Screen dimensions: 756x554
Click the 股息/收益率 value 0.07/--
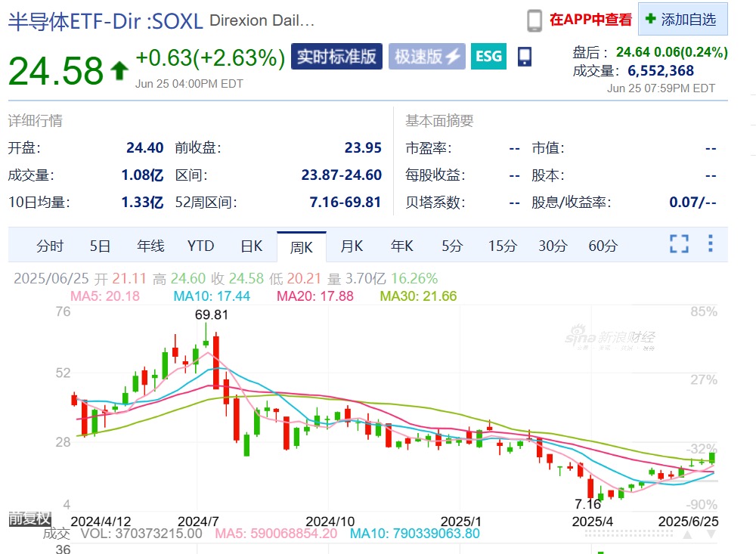click(x=692, y=202)
